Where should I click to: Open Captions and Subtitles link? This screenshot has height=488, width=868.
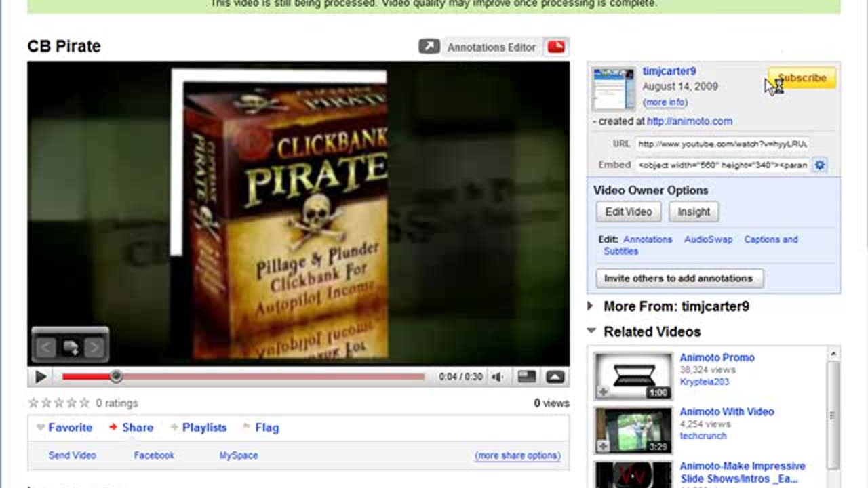point(701,245)
